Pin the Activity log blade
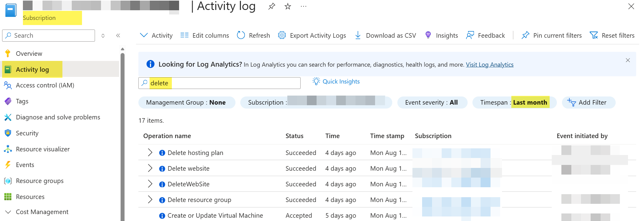The height and width of the screenshot is (221, 644). (x=272, y=6)
